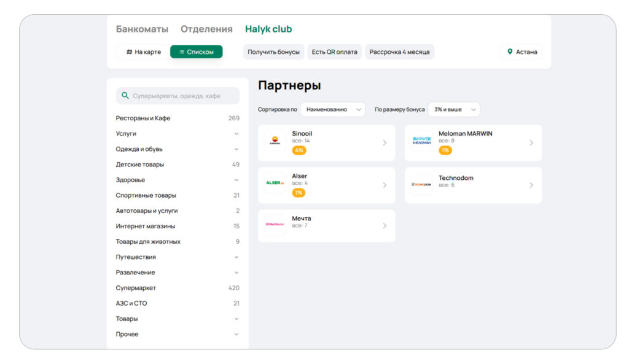The image size is (629, 364).
Task: Click the 1% bonus badge on Alser
Action: coord(299,193)
